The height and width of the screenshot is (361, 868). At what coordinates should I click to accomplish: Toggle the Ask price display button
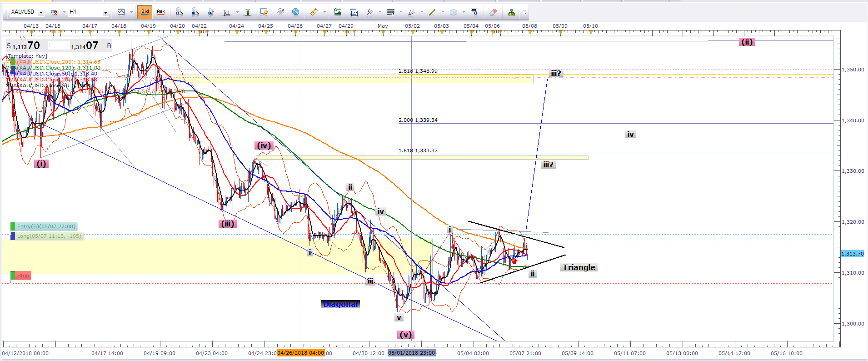[x=161, y=12]
